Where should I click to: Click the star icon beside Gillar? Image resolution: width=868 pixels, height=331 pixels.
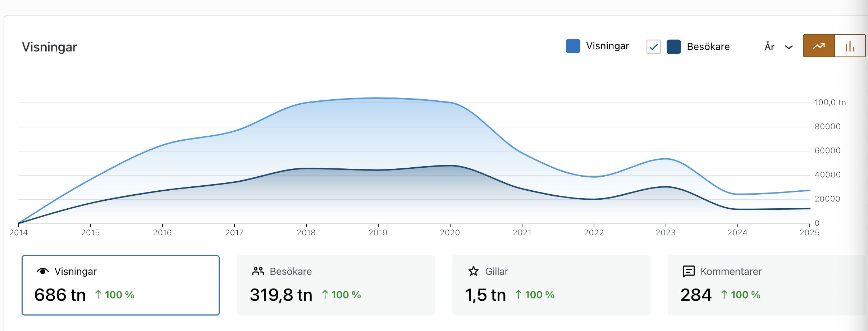[x=473, y=271]
